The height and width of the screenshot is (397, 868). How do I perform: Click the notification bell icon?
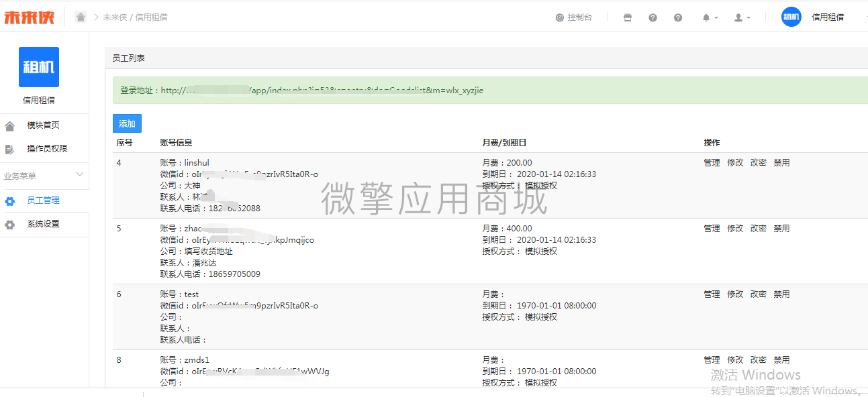tap(705, 17)
